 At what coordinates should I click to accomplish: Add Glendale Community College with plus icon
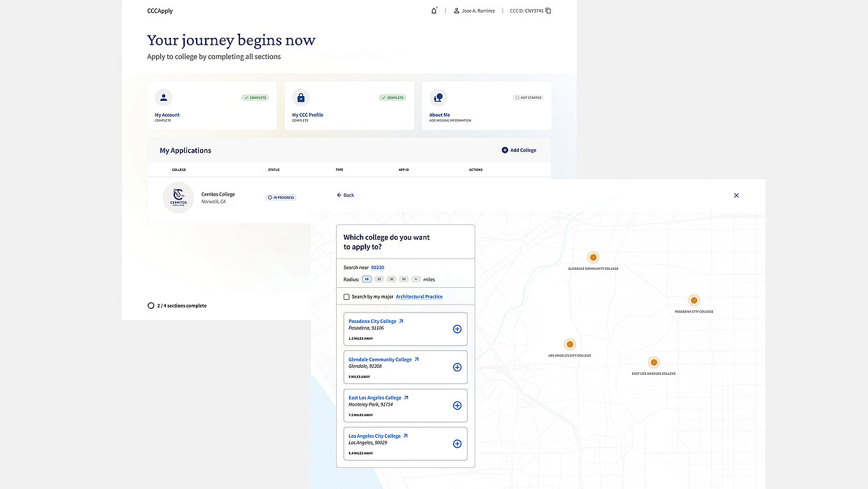click(x=457, y=367)
